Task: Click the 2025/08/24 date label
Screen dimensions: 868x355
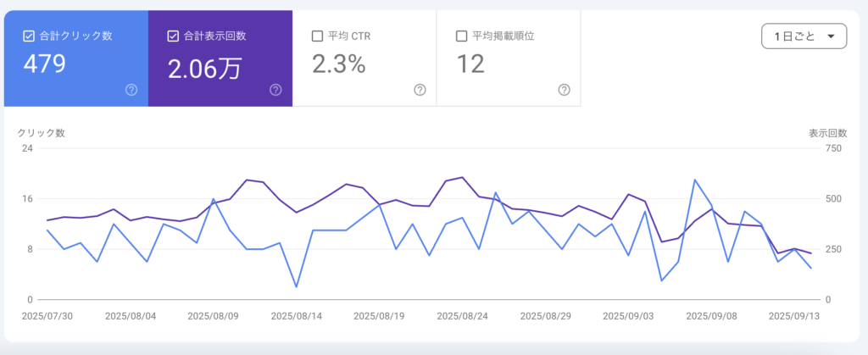Action: click(x=462, y=316)
